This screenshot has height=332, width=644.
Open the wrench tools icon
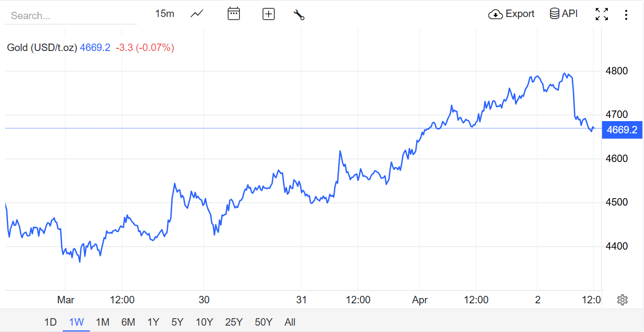coord(299,15)
